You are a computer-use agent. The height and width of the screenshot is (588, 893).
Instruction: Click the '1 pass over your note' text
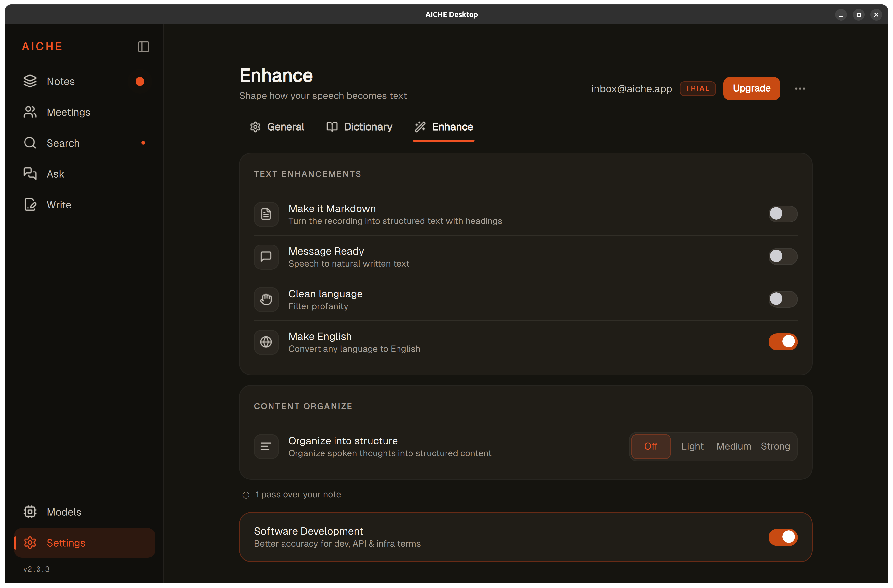tap(298, 495)
